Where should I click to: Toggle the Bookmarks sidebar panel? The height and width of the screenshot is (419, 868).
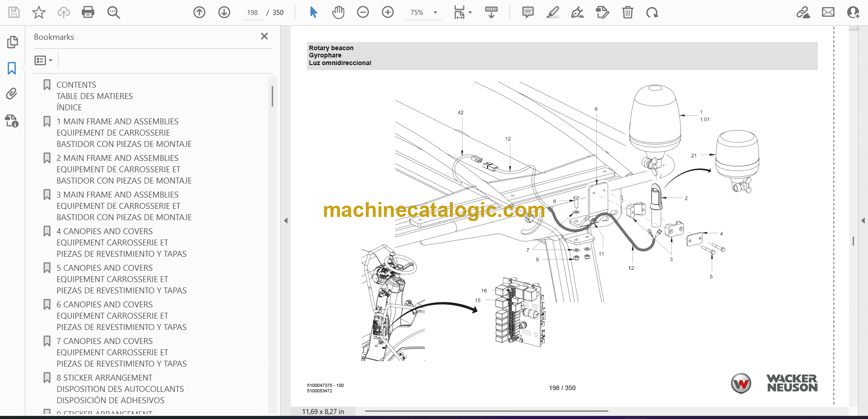[12, 68]
